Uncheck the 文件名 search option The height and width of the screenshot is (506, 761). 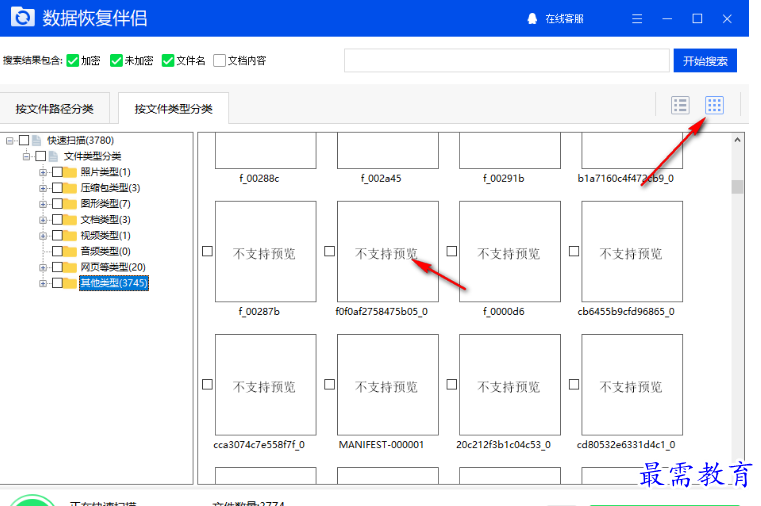click(x=168, y=61)
